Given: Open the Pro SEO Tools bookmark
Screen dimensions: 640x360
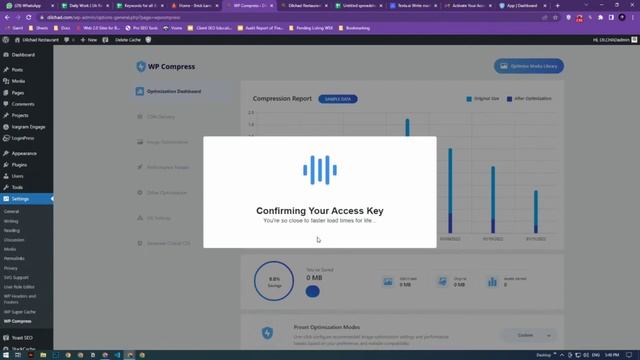Looking at the screenshot, I should pyautogui.click(x=142, y=28).
